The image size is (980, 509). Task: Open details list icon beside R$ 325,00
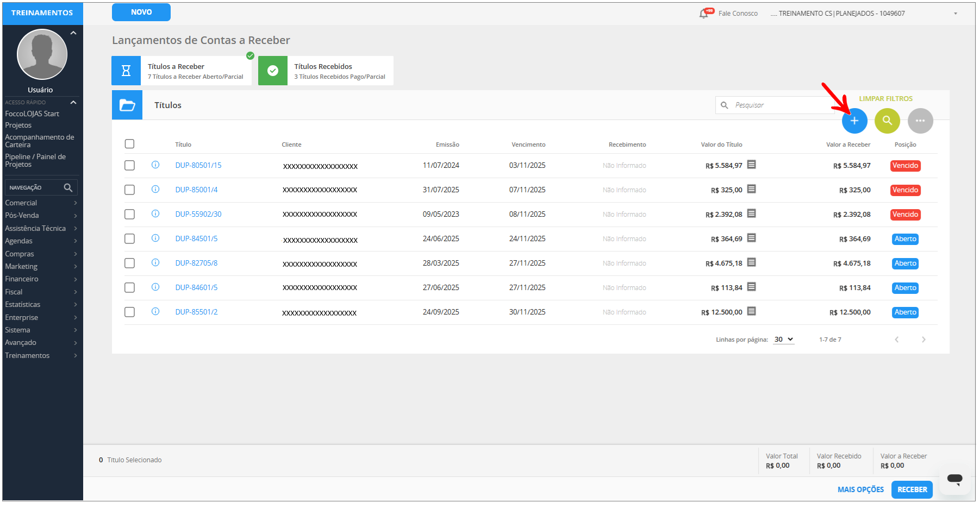[x=751, y=189]
